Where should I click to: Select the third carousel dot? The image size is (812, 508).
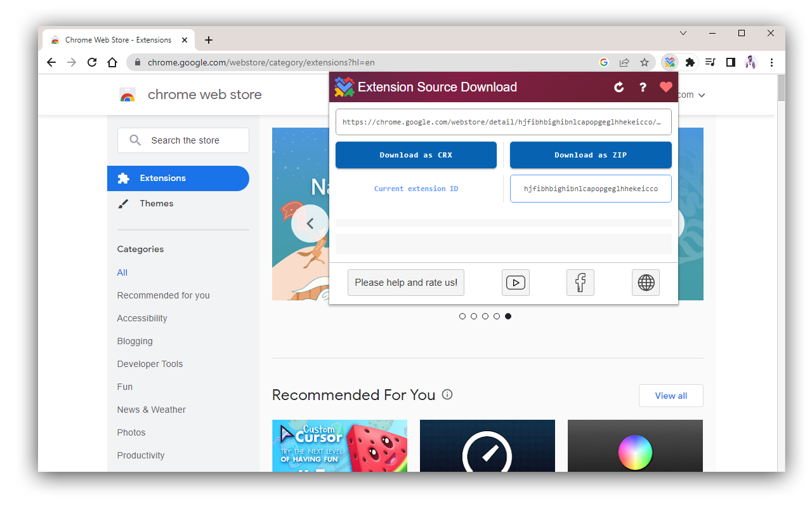click(x=485, y=316)
